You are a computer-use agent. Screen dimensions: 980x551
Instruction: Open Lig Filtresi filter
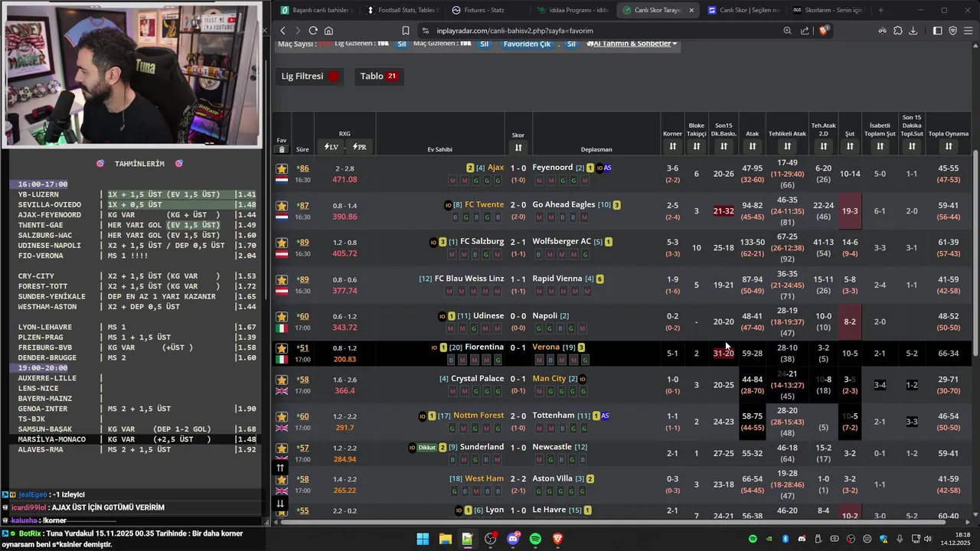click(x=310, y=77)
